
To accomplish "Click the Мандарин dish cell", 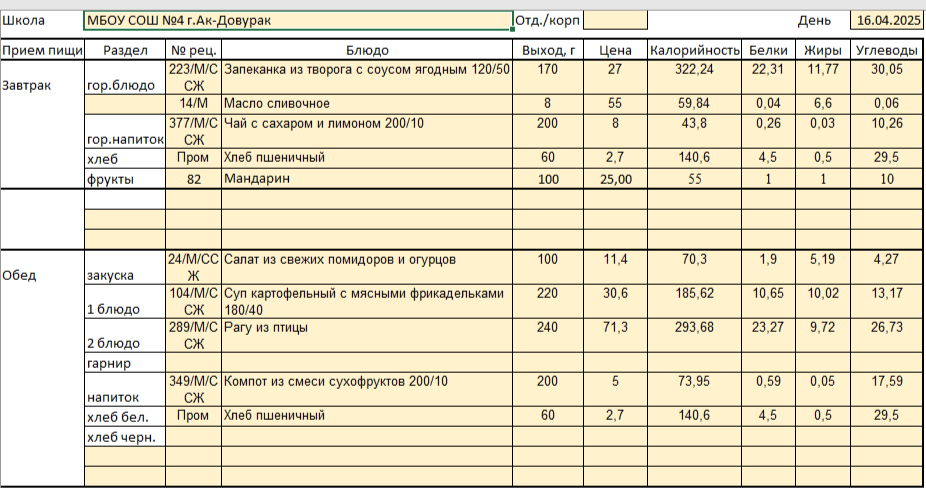I will [367, 179].
